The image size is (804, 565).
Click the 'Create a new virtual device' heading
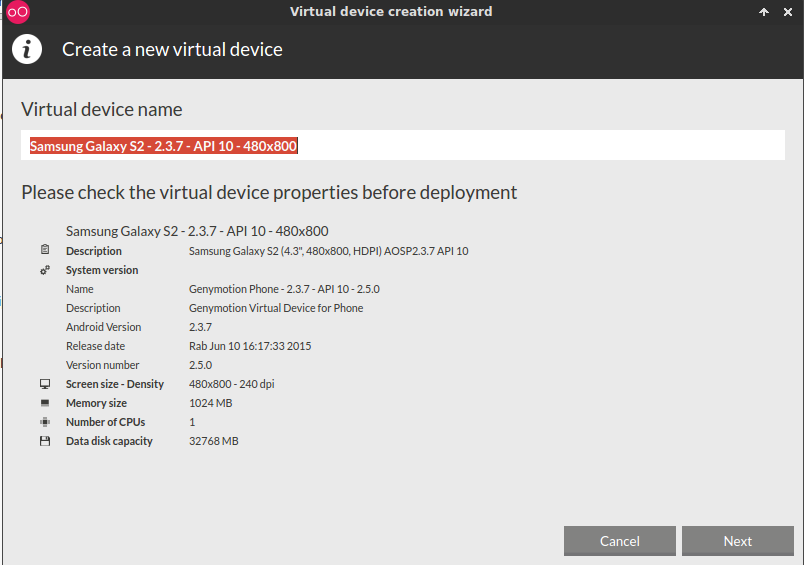click(172, 50)
